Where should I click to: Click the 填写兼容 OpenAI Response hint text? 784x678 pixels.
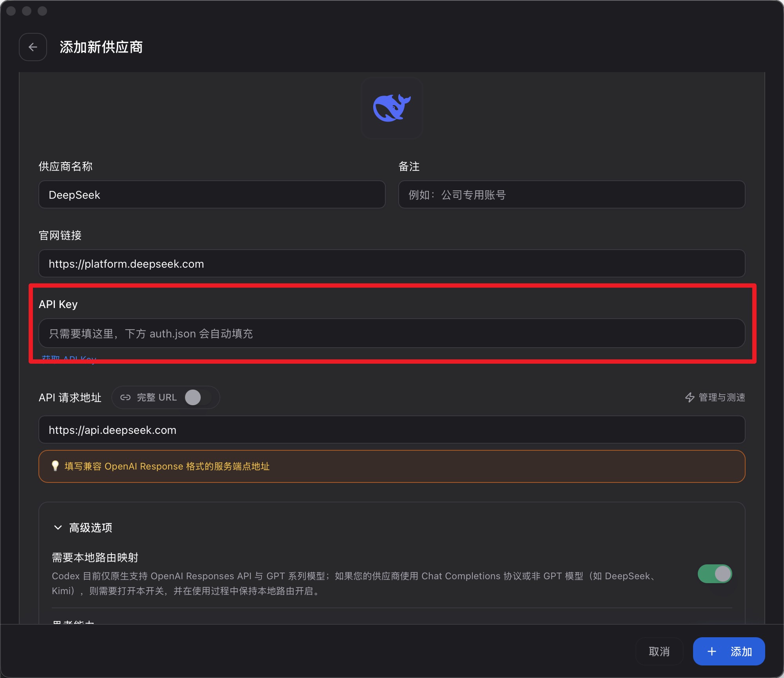(x=167, y=466)
